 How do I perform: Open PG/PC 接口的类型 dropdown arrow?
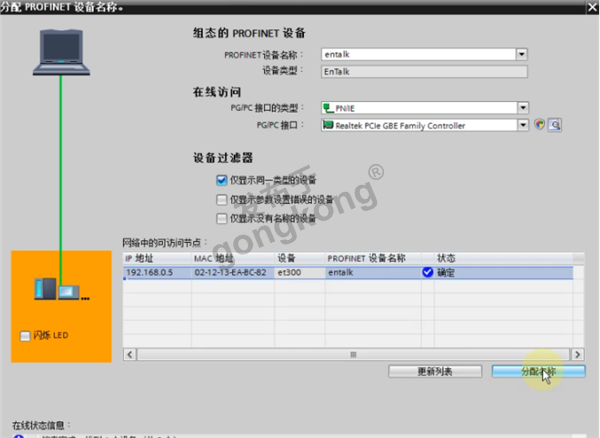(523, 108)
